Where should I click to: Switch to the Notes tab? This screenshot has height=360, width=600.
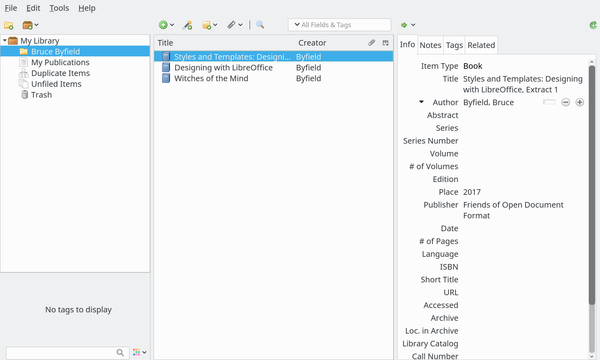pyautogui.click(x=430, y=45)
